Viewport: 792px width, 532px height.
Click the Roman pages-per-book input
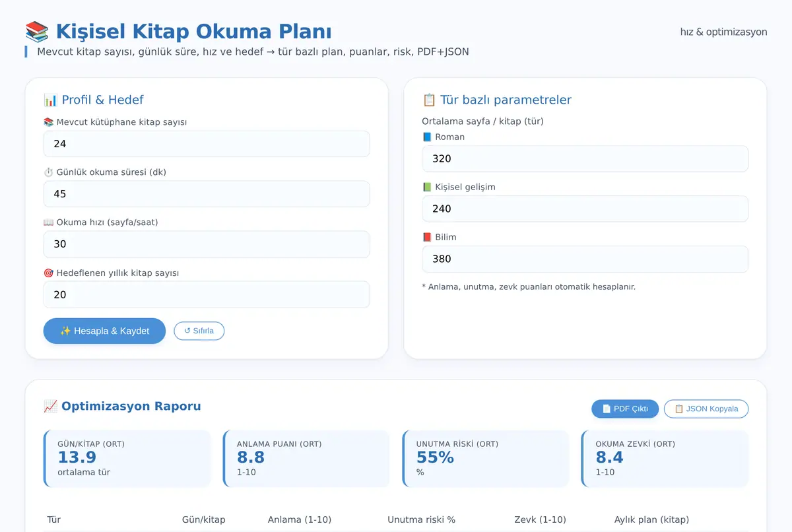[585, 158]
